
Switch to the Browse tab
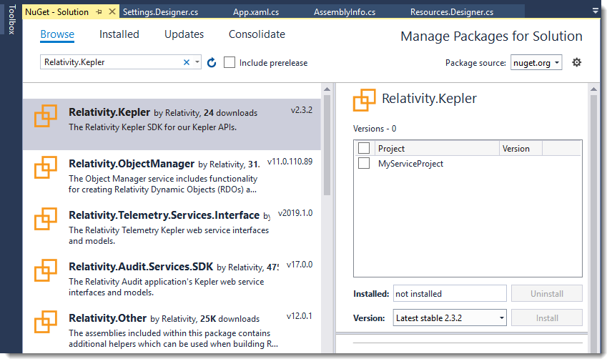(x=57, y=34)
